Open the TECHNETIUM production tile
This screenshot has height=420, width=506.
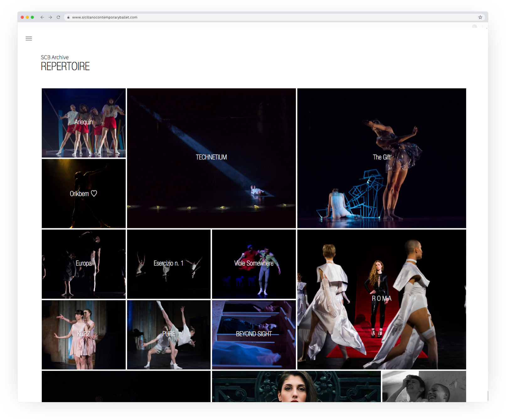[x=211, y=158]
